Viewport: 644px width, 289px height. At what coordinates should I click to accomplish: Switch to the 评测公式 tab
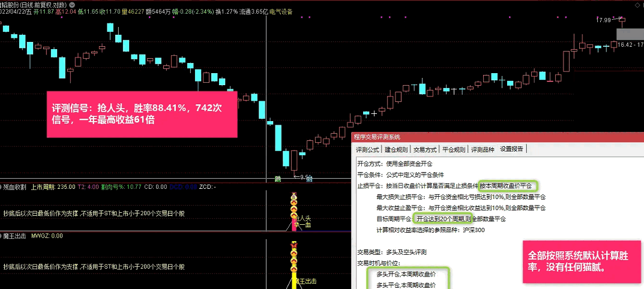(x=367, y=149)
